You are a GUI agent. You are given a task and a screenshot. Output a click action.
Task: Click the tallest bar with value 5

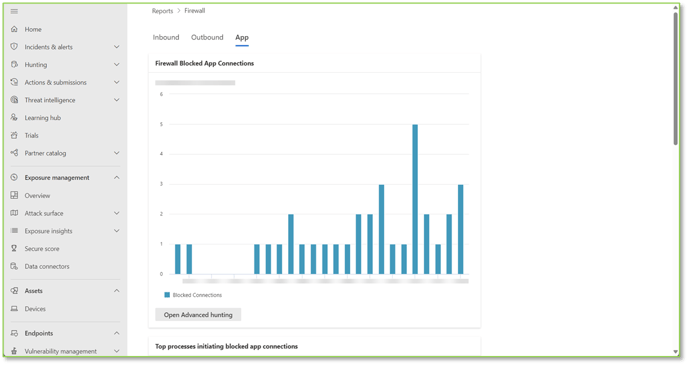(415, 199)
